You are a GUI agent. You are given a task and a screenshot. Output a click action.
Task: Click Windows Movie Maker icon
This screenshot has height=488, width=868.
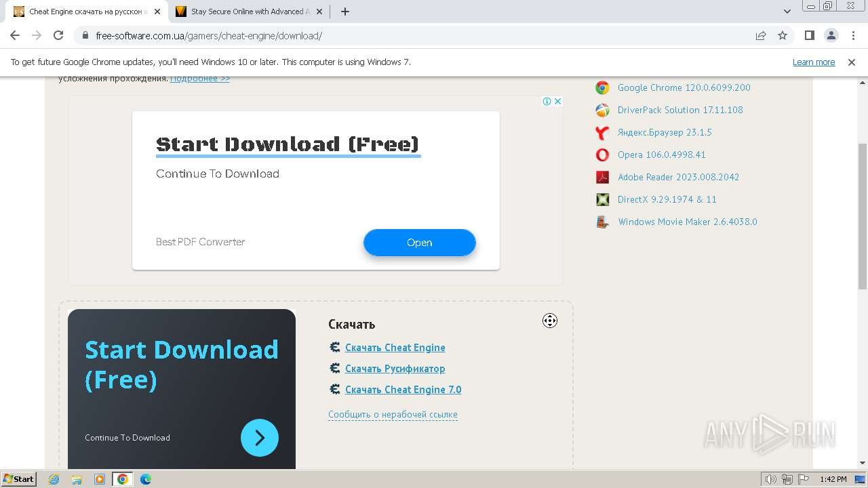(602, 222)
